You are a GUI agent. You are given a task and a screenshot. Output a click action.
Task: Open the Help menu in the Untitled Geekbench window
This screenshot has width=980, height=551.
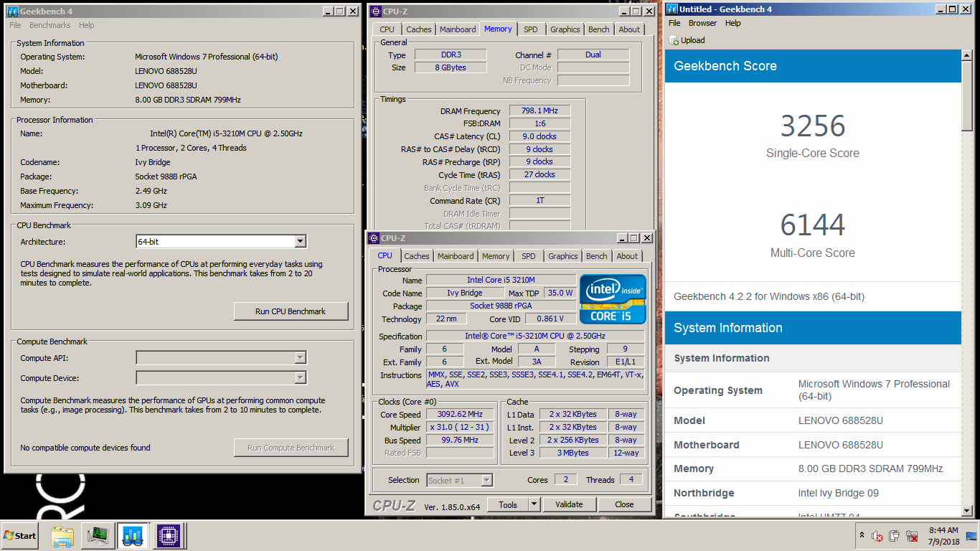coord(732,23)
